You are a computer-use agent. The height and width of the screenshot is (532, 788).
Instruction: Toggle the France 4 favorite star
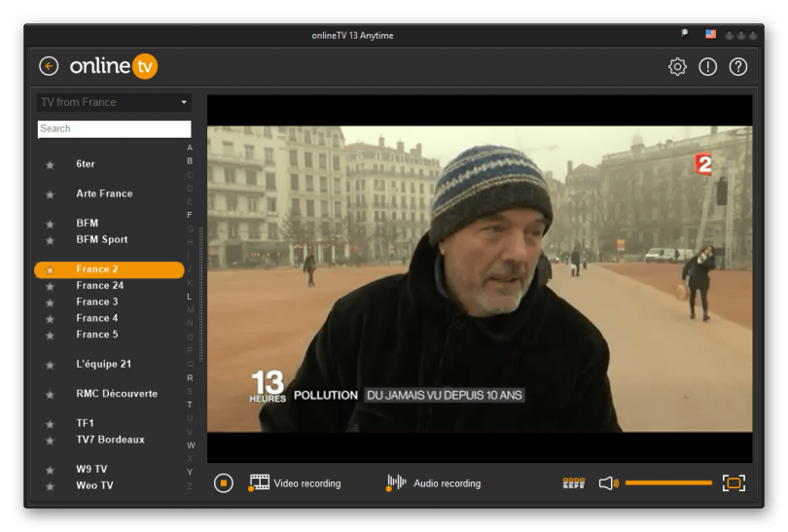[50, 319]
